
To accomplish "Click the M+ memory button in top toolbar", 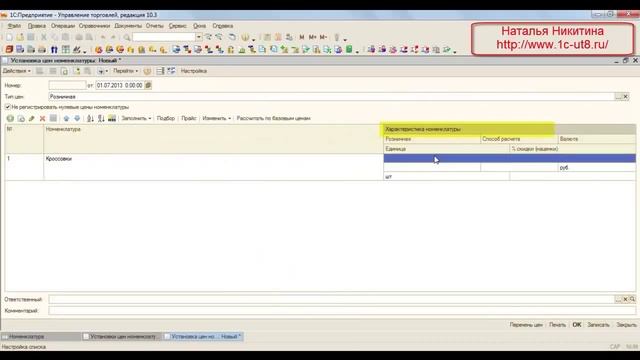I will 312,37.
